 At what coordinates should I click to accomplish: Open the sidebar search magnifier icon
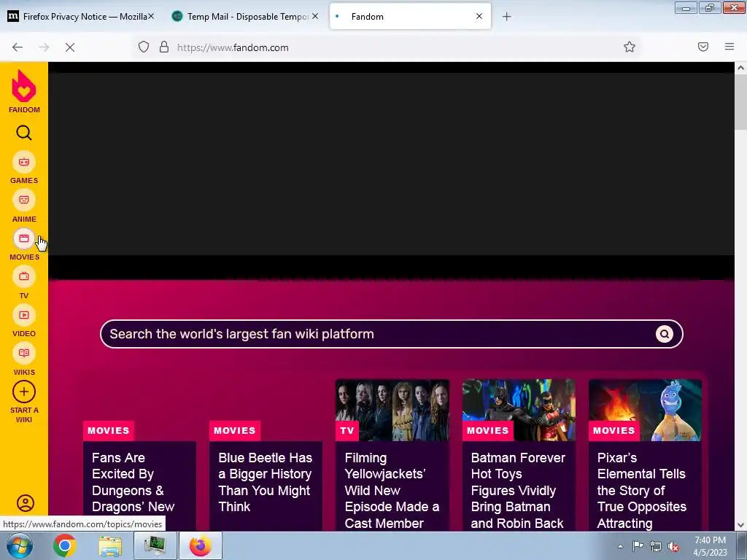coord(24,133)
